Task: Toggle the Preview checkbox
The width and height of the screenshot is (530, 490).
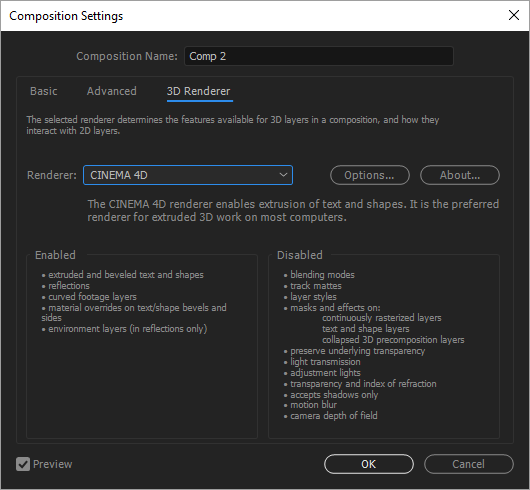Action: tap(23, 464)
